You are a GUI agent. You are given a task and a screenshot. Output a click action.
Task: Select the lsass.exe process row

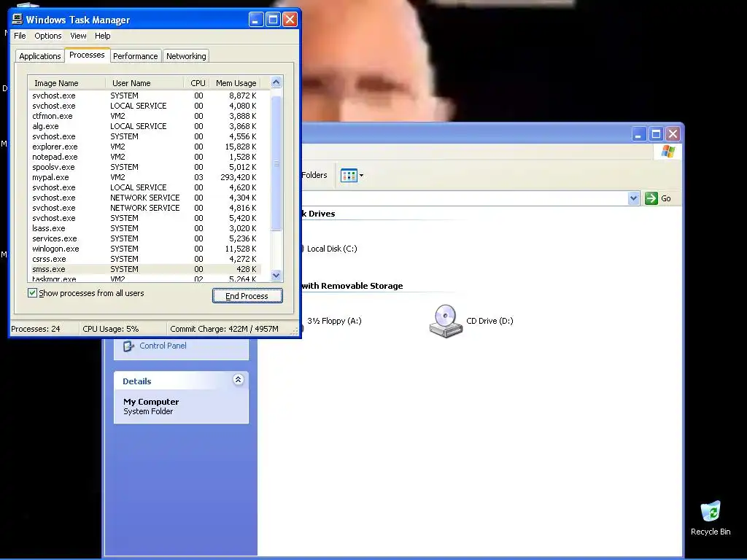pos(145,228)
